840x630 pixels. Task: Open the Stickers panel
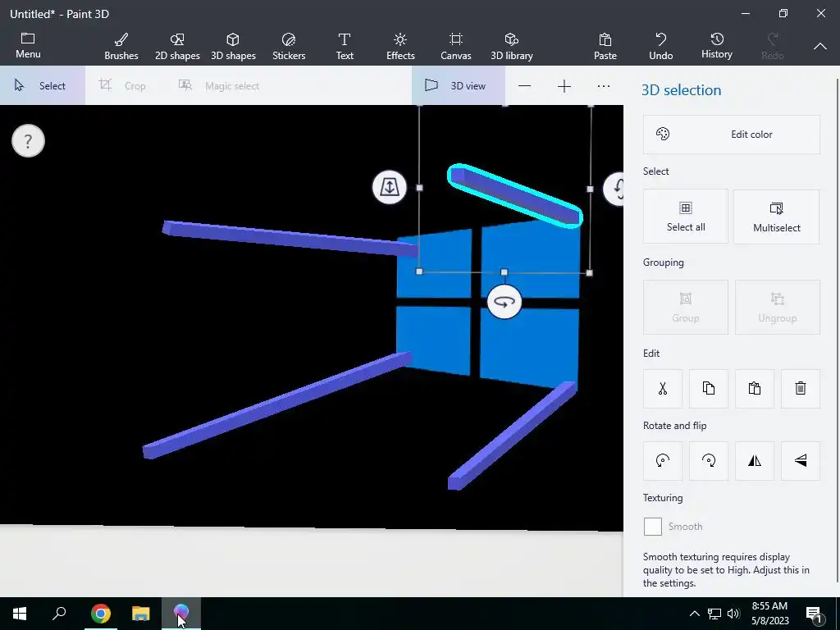tap(289, 47)
